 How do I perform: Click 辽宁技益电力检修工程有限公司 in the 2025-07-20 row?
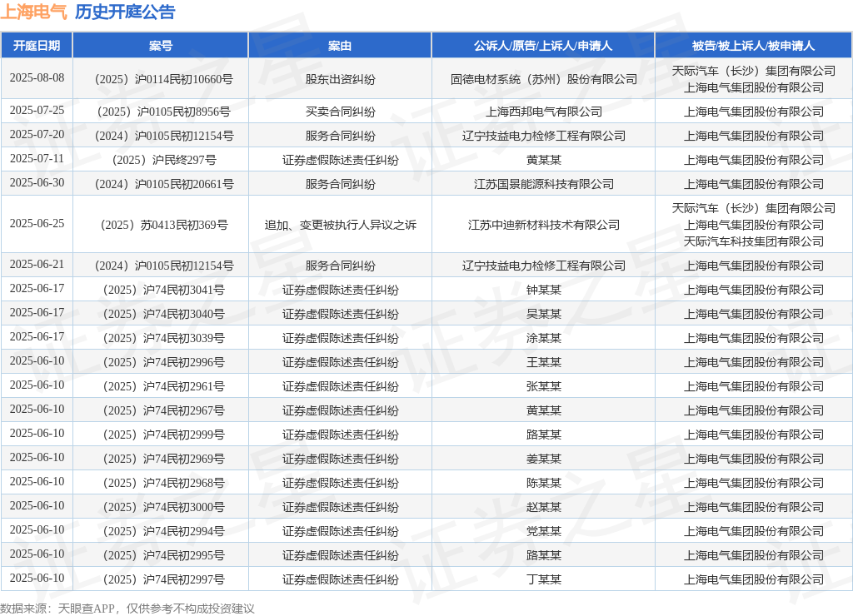tap(543, 136)
